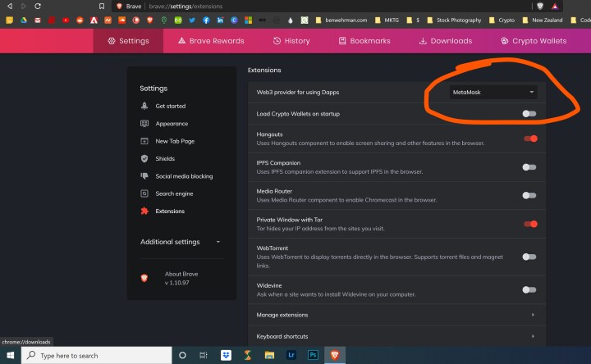Open the Brave lion bookmark in bookmarks bar
This screenshot has height=364, width=591.
pos(150,20)
